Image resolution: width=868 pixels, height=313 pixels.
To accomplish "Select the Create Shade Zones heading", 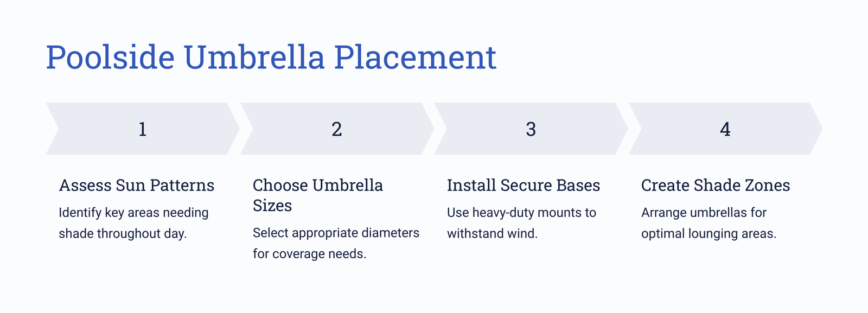I will tap(716, 186).
